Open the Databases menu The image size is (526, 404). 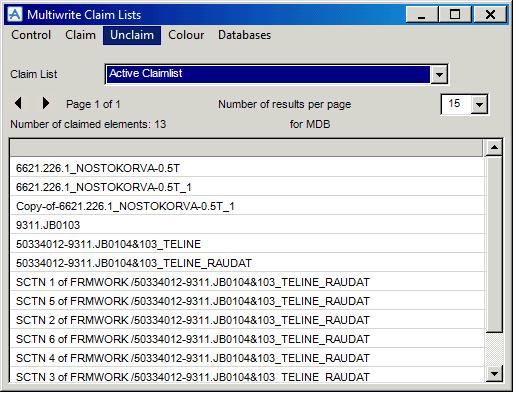[244, 35]
